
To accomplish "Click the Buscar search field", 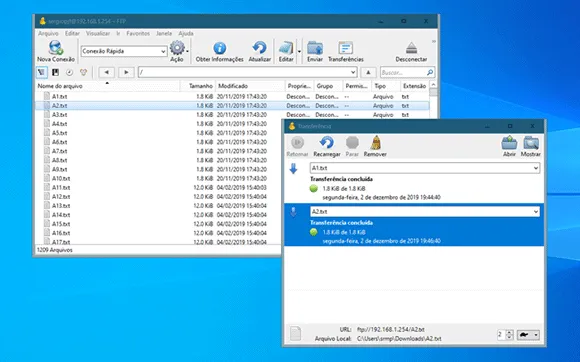I will click(403, 72).
